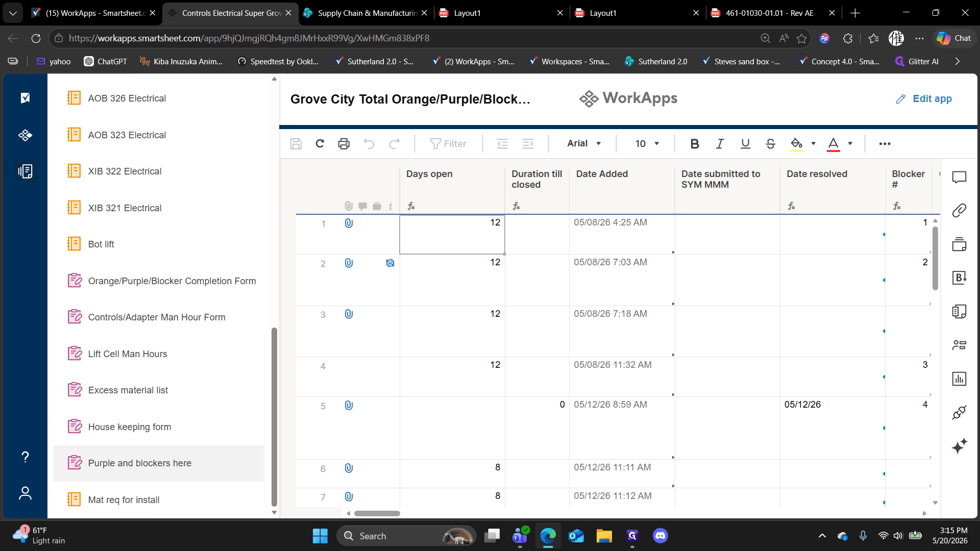Click the row 2 sync indicator icon
Screen dimensions: 980x551
tap(390, 263)
